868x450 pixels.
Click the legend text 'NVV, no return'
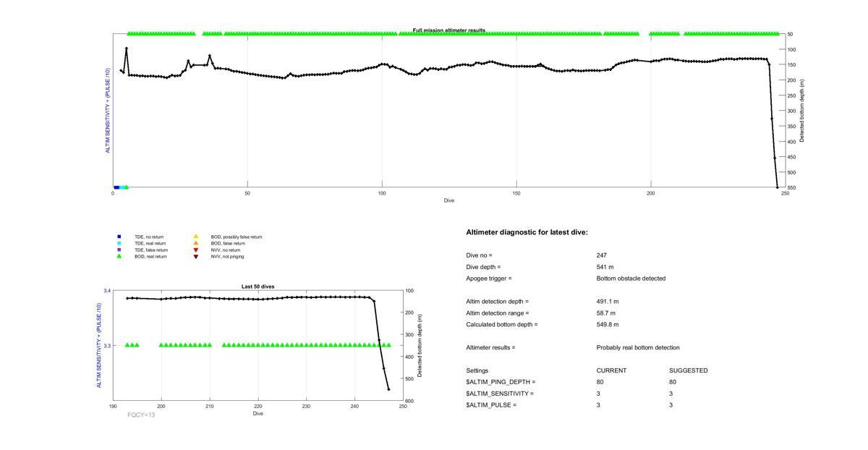[225, 250]
